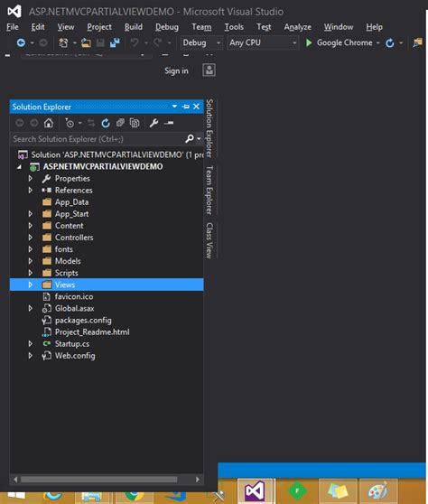Expand the Views folder arrow

pos(30,285)
